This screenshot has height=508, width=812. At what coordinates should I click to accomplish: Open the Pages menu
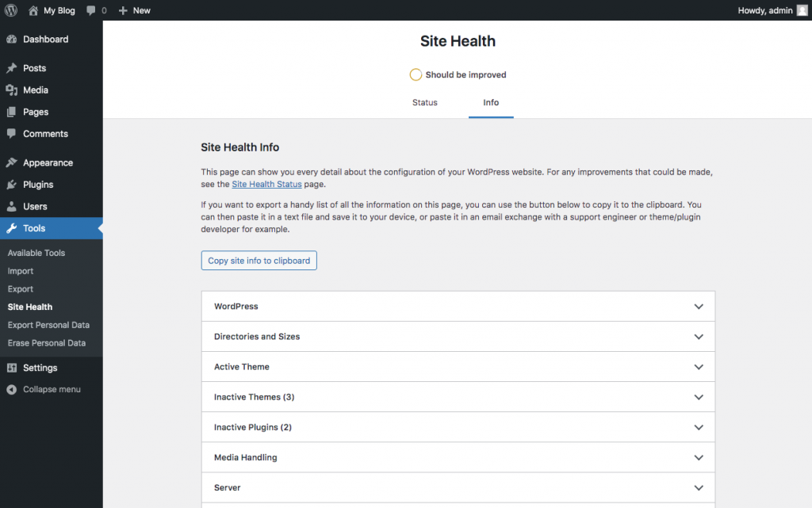35,112
